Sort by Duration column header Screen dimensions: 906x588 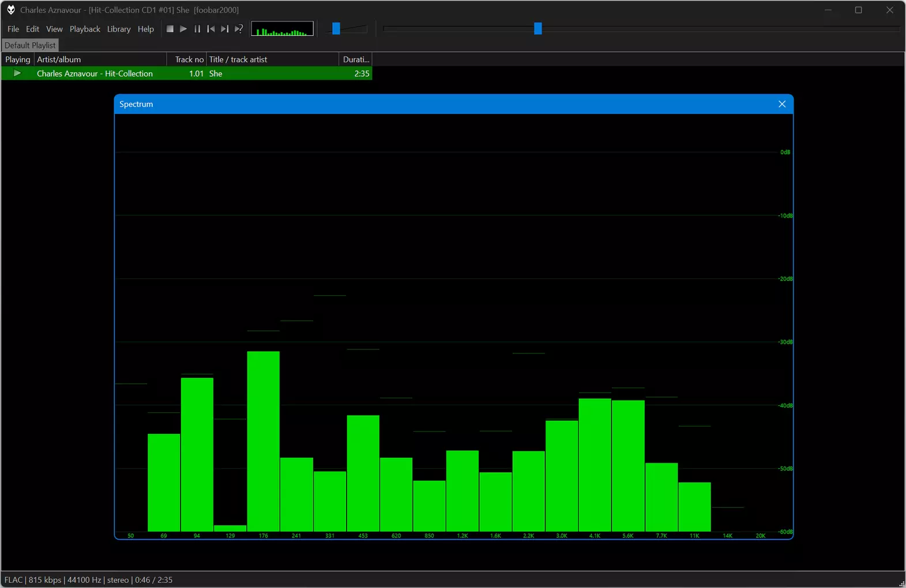pos(355,59)
